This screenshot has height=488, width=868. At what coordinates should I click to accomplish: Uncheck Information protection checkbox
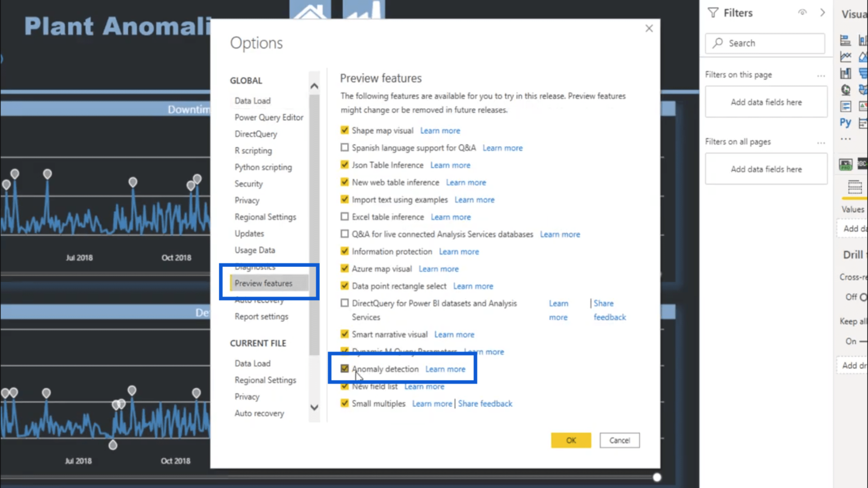345,251
